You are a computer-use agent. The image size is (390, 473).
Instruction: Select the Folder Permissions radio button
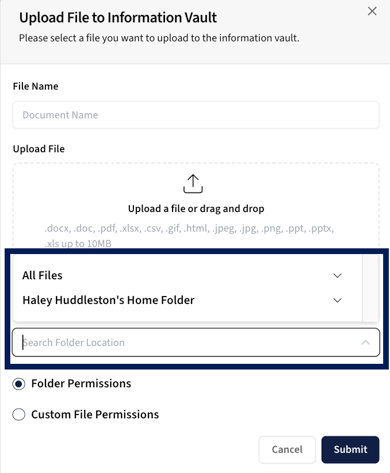click(x=19, y=384)
